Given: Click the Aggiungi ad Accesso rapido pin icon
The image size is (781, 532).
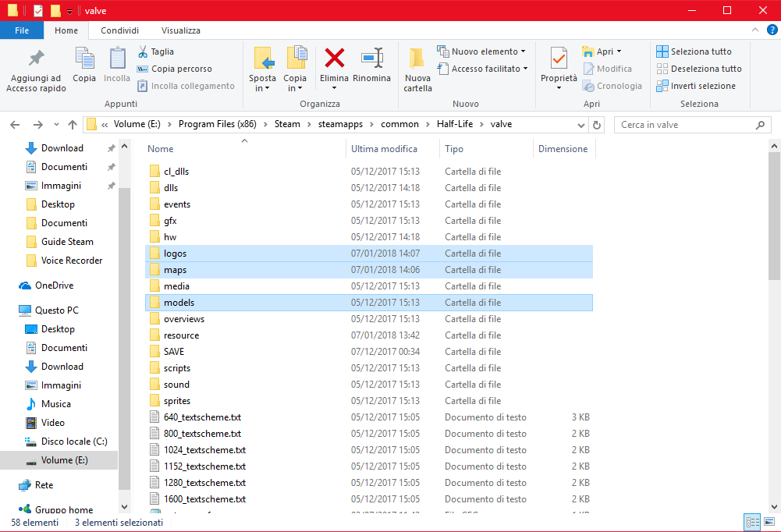Looking at the screenshot, I should 36,59.
